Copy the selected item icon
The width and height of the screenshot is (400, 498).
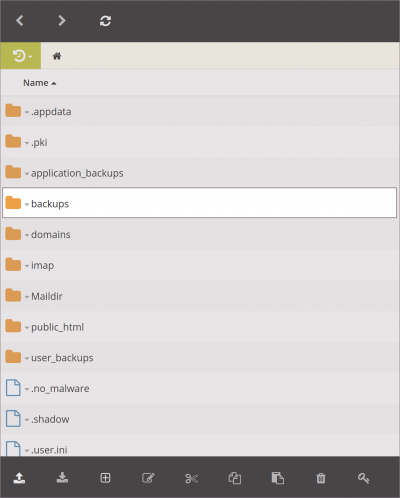coord(235,478)
